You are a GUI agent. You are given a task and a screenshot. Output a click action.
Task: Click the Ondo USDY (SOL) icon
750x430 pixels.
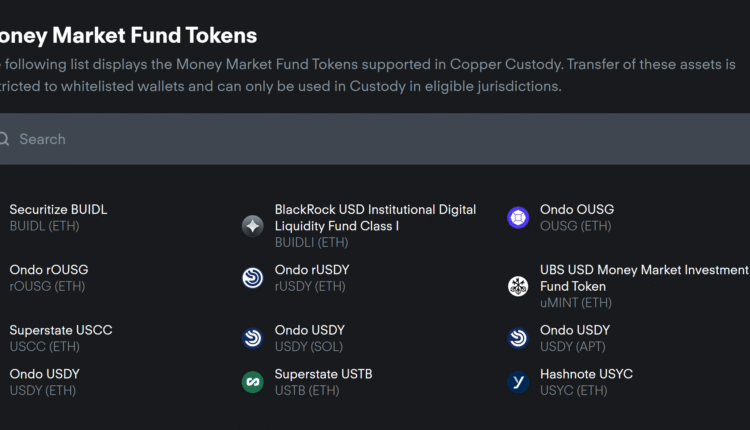(253, 338)
